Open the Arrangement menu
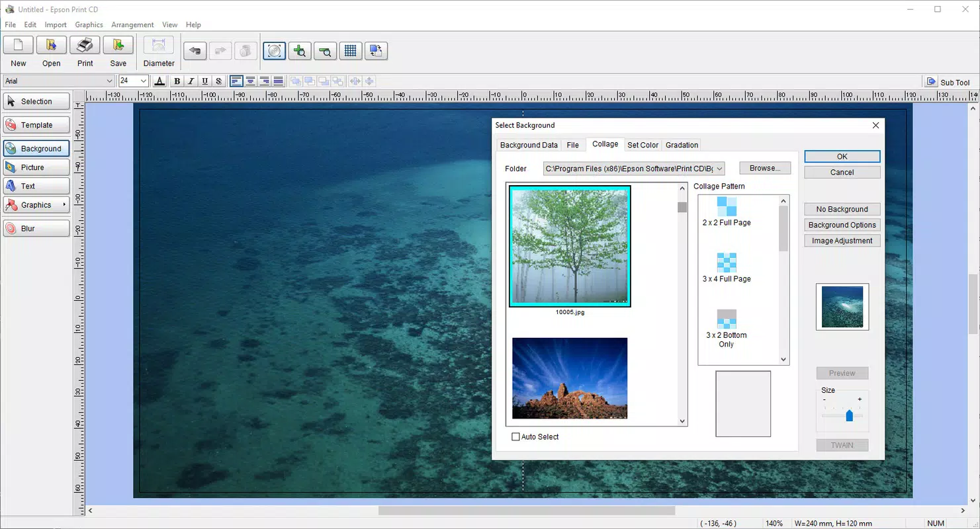 pyautogui.click(x=132, y=24)
